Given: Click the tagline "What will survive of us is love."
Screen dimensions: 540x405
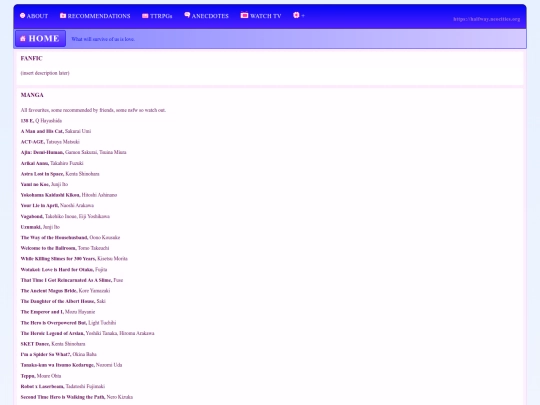Looking at the screenshot, I should coord(103,39).
